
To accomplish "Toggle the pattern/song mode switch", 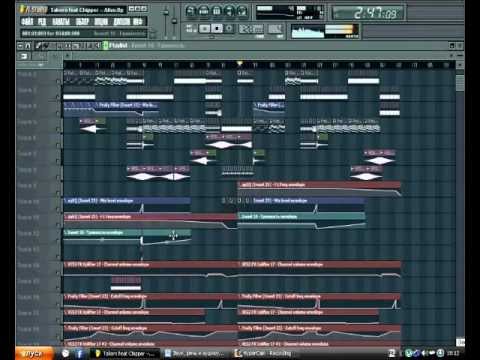I will 191,29.
